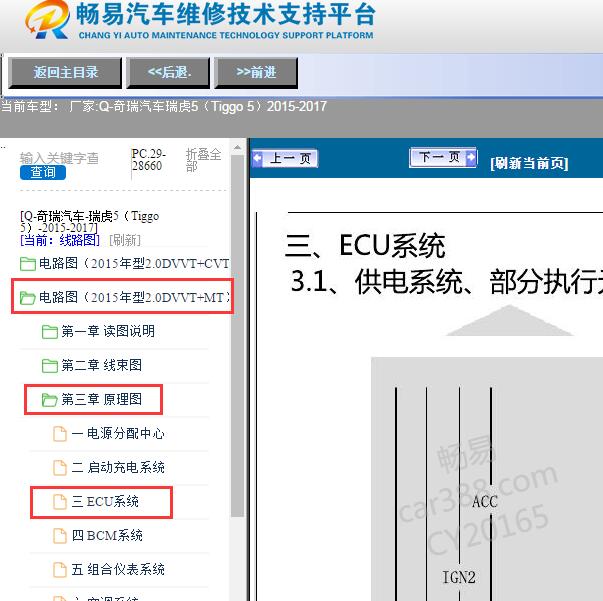Screen dimensions: 603x601
Task: Click open folder icon beside 第三章 原理图
Action: pyautogui.click(x=50, y=400)
